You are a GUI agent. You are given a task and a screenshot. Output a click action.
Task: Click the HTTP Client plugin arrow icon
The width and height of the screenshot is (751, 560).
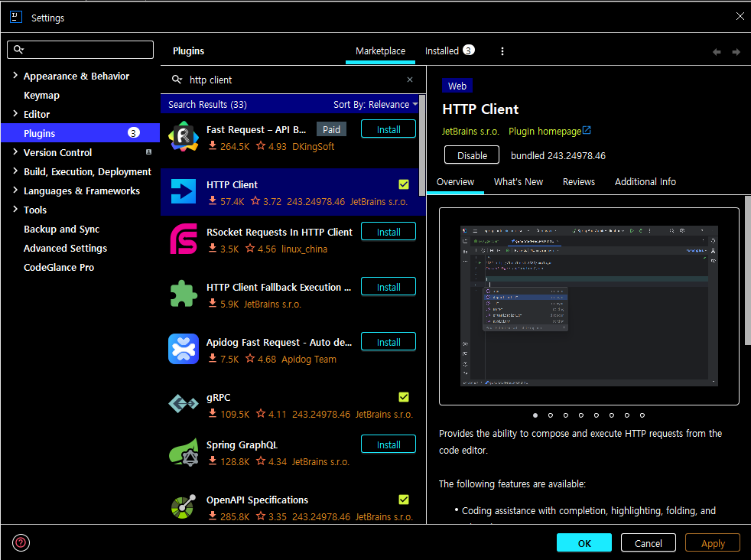pyautogui.click(x=184, y=191)
